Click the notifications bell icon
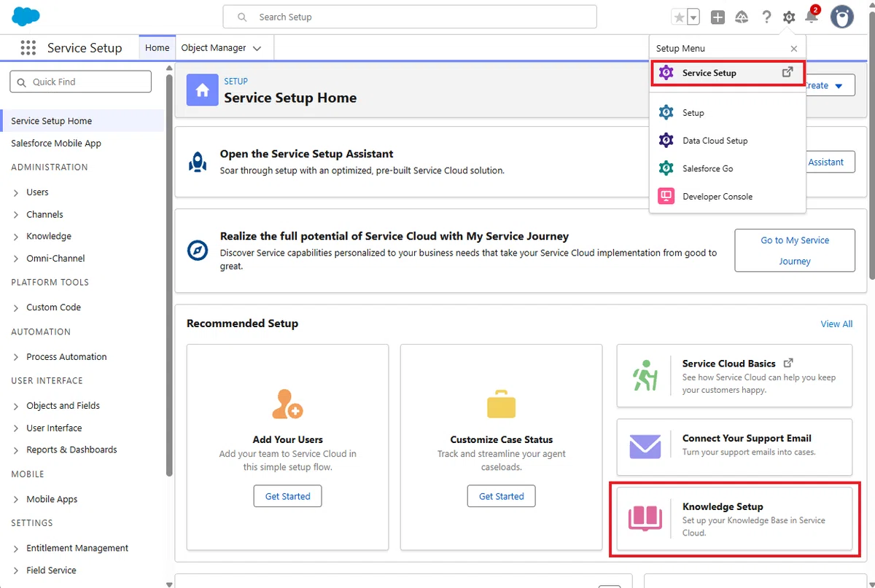Viewport: 875px width, 588px height. click(x=812, y=16)
